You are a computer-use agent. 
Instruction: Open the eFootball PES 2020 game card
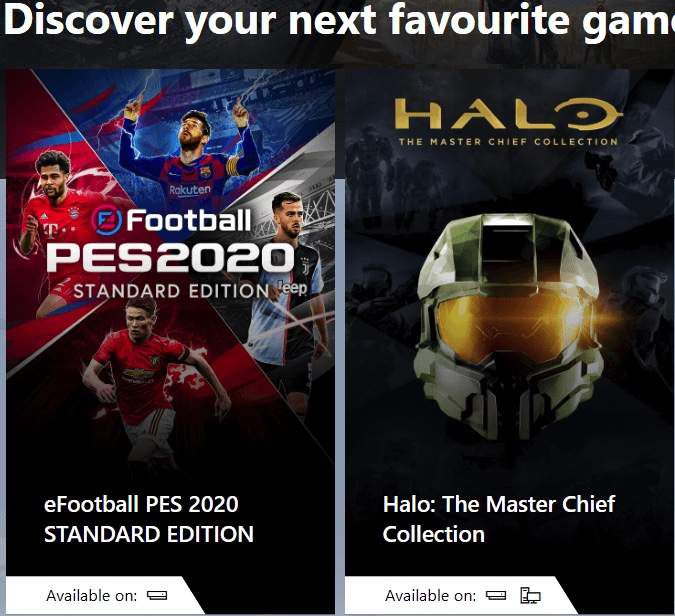(x=170, y=341)
